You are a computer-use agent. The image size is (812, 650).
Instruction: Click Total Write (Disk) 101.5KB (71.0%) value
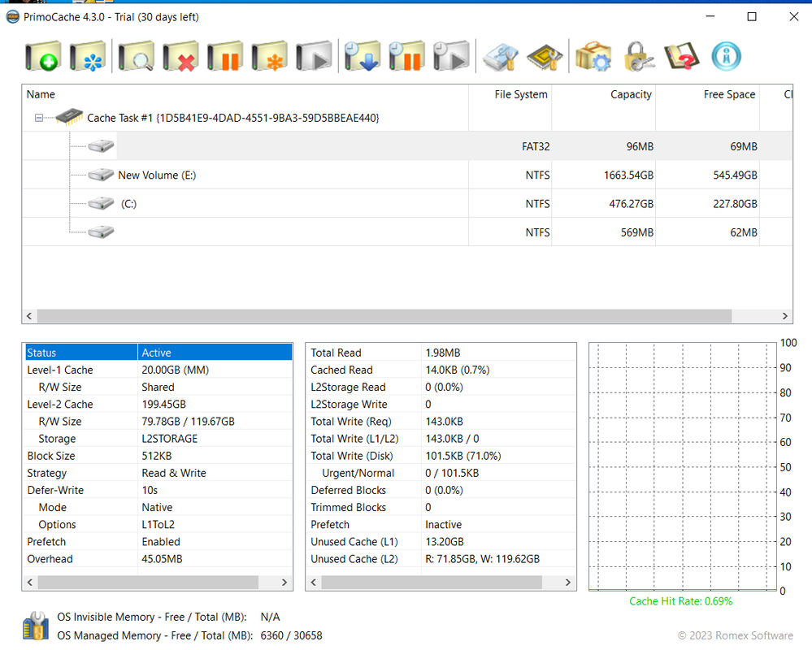point(463,456)
